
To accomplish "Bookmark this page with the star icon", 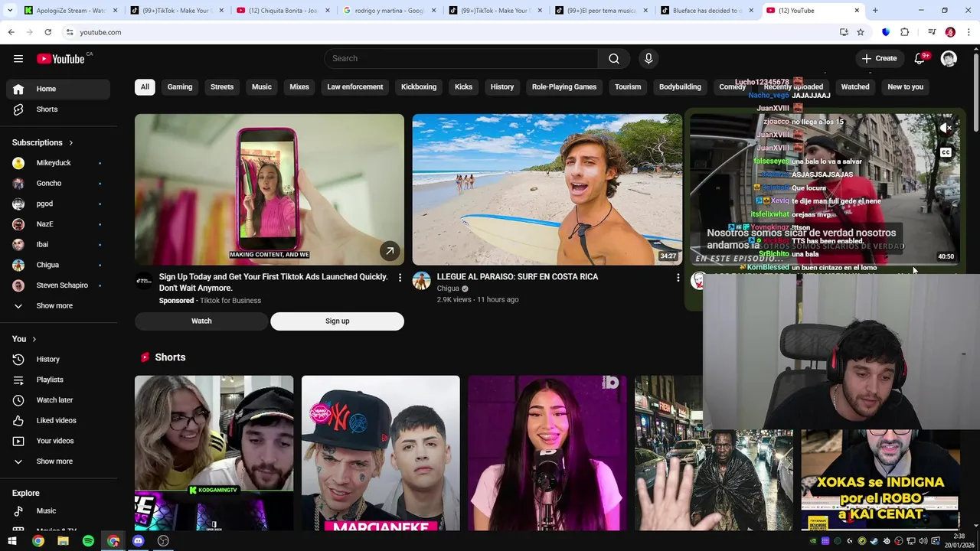I will tap(861, 32).
